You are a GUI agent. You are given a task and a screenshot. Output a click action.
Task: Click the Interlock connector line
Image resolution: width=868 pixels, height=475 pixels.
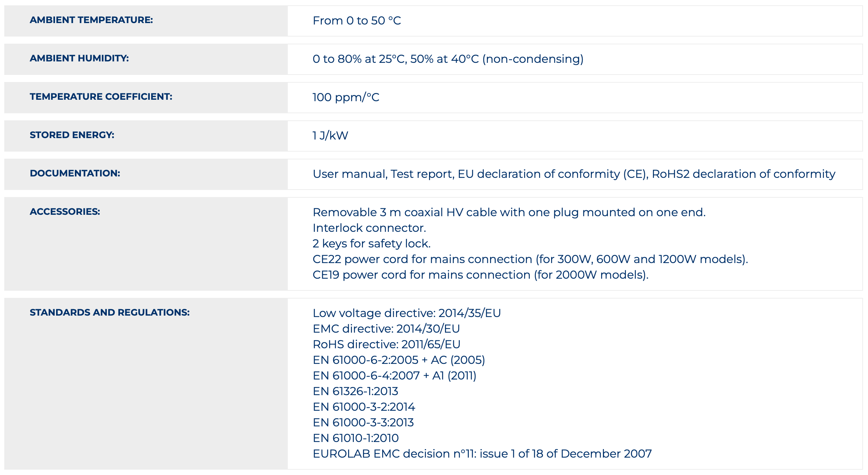pyautogui.click(x=369, y=228)
